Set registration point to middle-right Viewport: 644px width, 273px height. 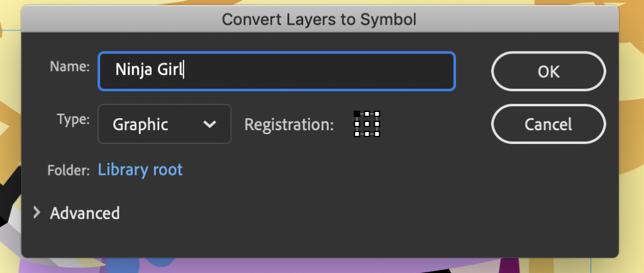[x=377, y=124]
